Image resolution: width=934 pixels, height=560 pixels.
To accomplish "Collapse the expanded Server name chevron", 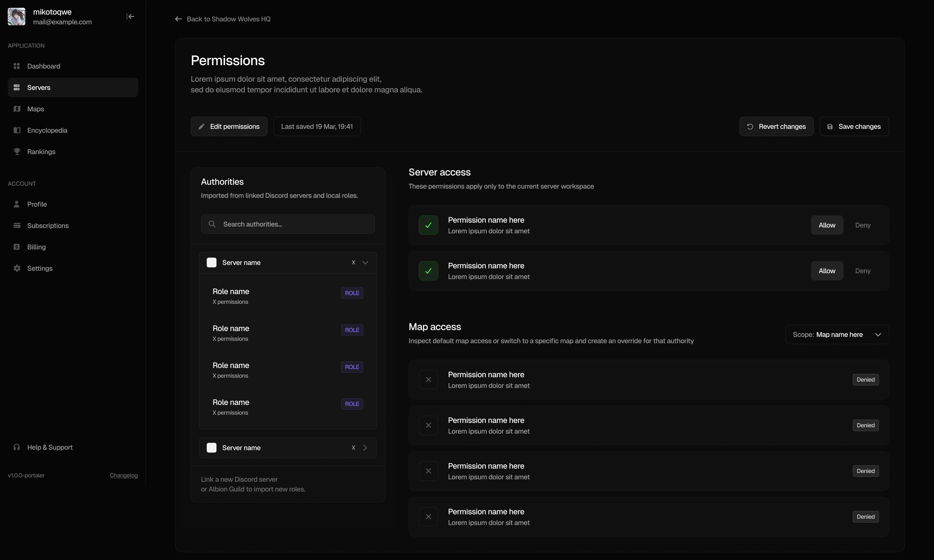I will (x=365, y=263).
